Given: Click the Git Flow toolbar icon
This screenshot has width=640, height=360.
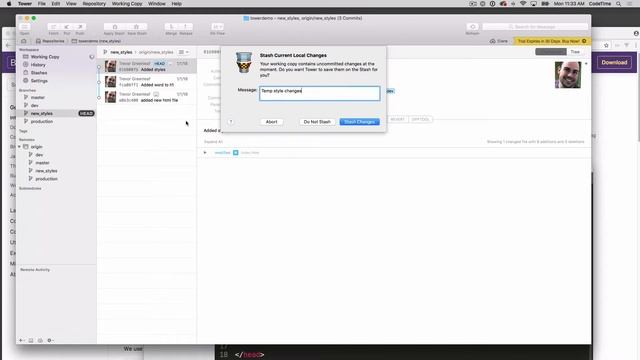Looking at the screenshot, I should point(217,27).
